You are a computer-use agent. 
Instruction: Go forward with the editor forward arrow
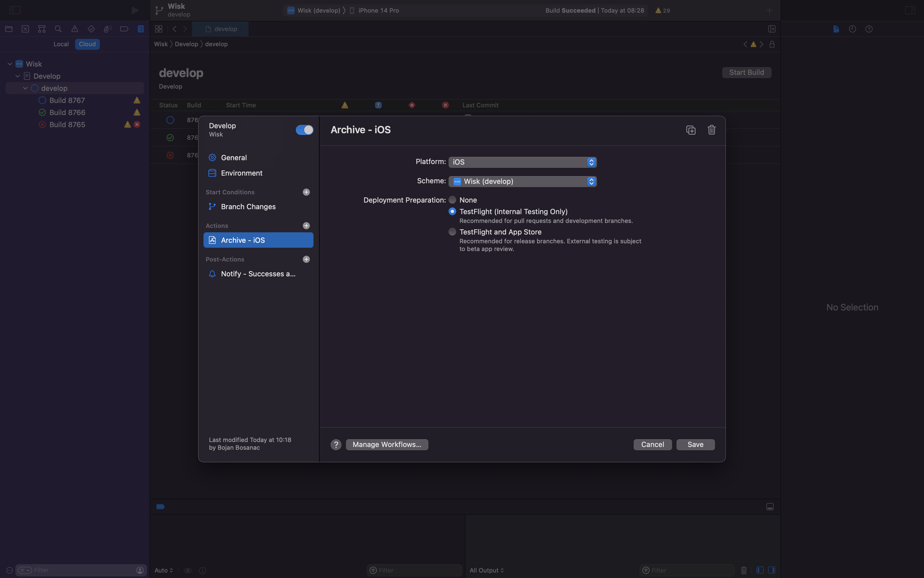click(185, 29)
